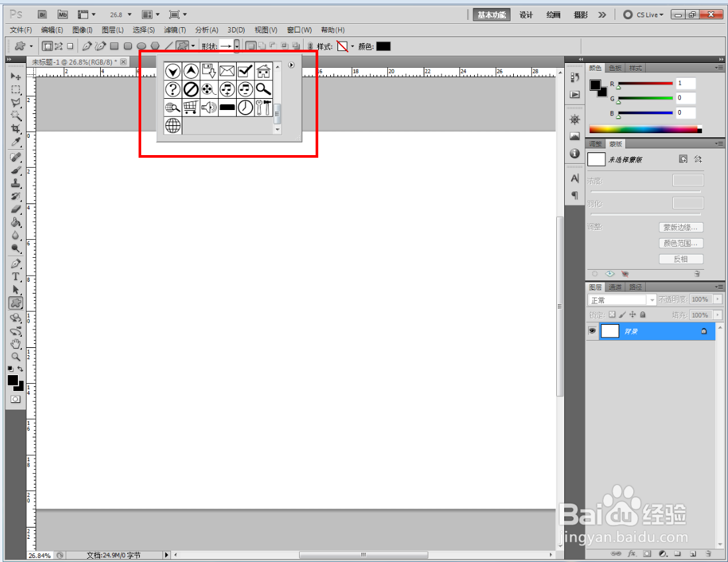Enable Fill Pixels drawing mode
728x562 pixels.
(x=70, y=46)
